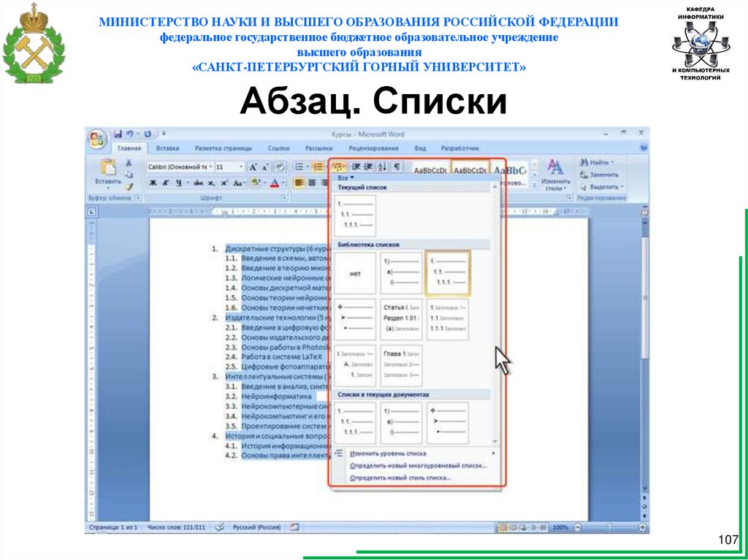Click the spell check icon in status bar
748x560 pixels.
[x=220, y=527]
